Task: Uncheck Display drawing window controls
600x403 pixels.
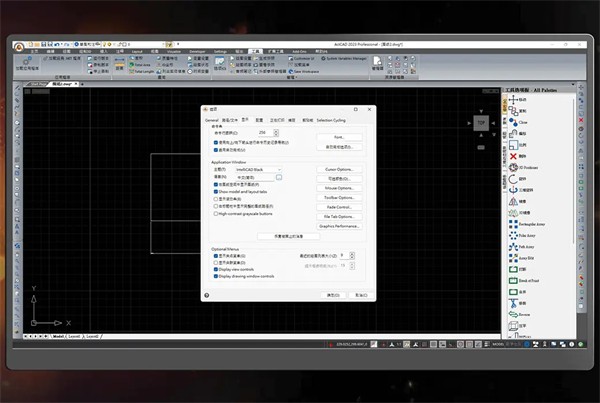Action: (215, 276)
